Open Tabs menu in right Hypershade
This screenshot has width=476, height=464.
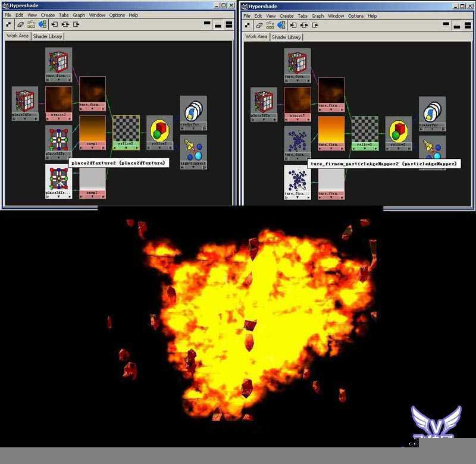(302, 16)
